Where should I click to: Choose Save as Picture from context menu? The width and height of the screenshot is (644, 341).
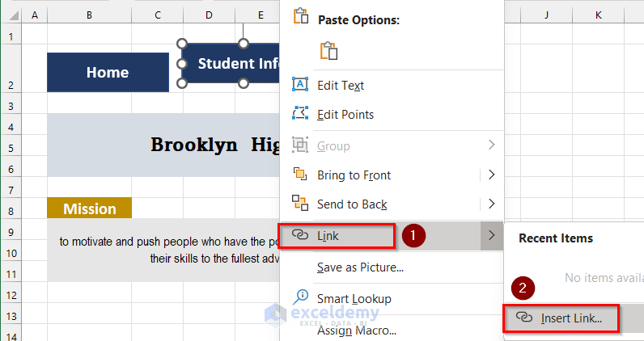(x=360, y=267)
